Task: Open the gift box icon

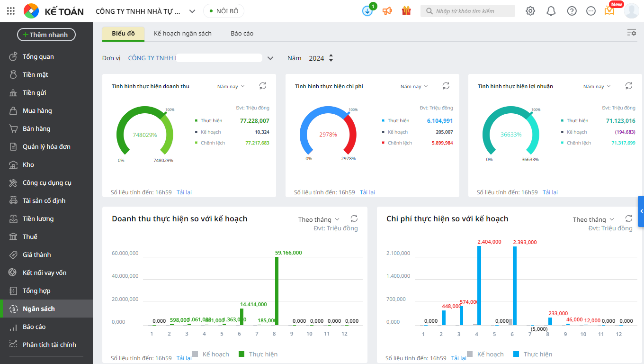Action: click(406, 11)
